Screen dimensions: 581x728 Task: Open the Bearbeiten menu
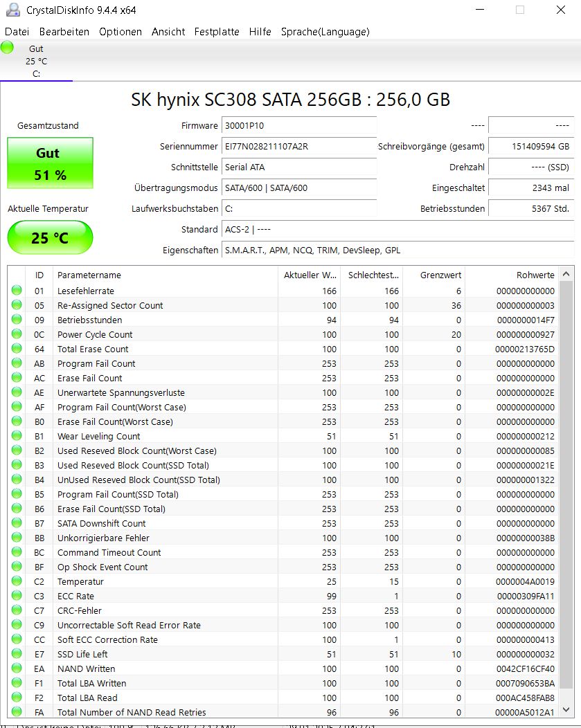(64, 32)
